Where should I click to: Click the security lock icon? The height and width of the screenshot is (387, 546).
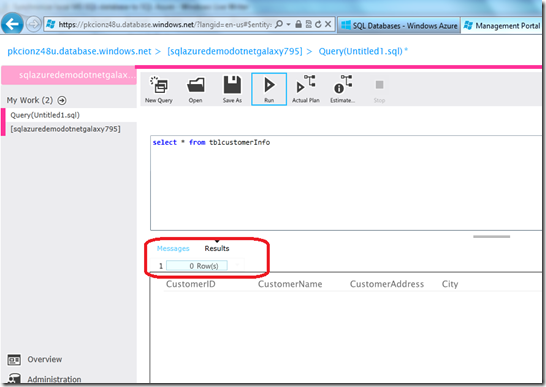[x=298, y=24]
